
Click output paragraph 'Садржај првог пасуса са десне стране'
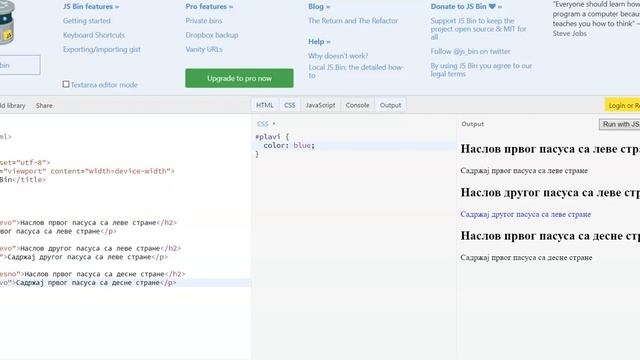click(x=526, y=258)
